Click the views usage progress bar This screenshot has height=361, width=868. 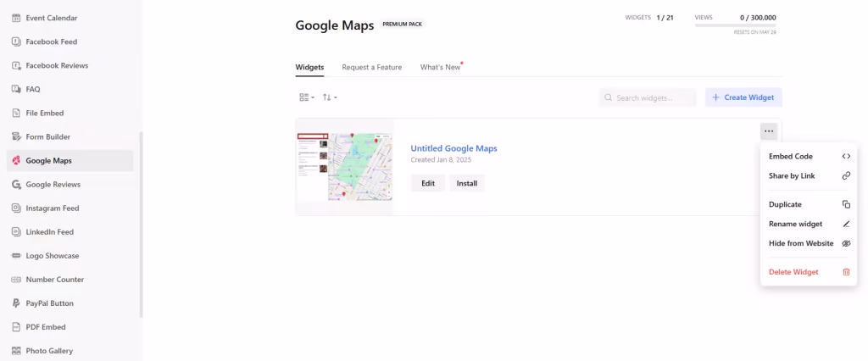pyautogui.click(x=735, y=25)
